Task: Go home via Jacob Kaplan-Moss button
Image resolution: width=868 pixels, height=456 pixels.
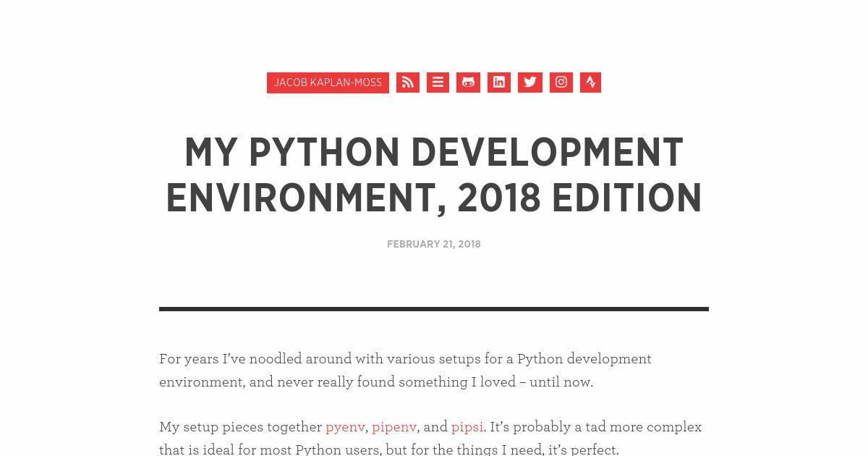Action: tap(328, 83)
